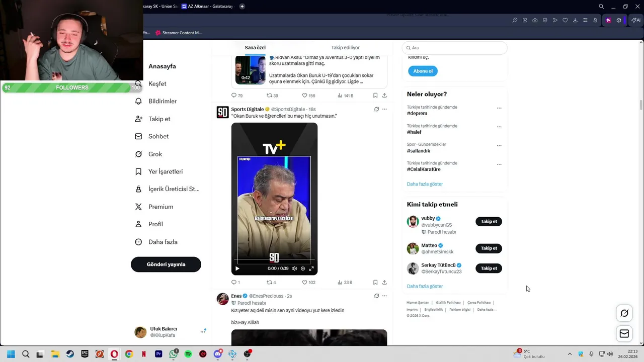Image resolution: width=644 pixels, height=362 pixels.
Task: Like the Rıdvan Aksu post with 156 likes
Action: pos(309,96)
